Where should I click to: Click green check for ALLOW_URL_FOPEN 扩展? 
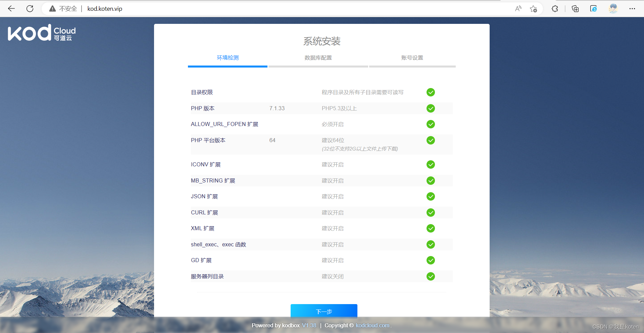tap(431, 124)
